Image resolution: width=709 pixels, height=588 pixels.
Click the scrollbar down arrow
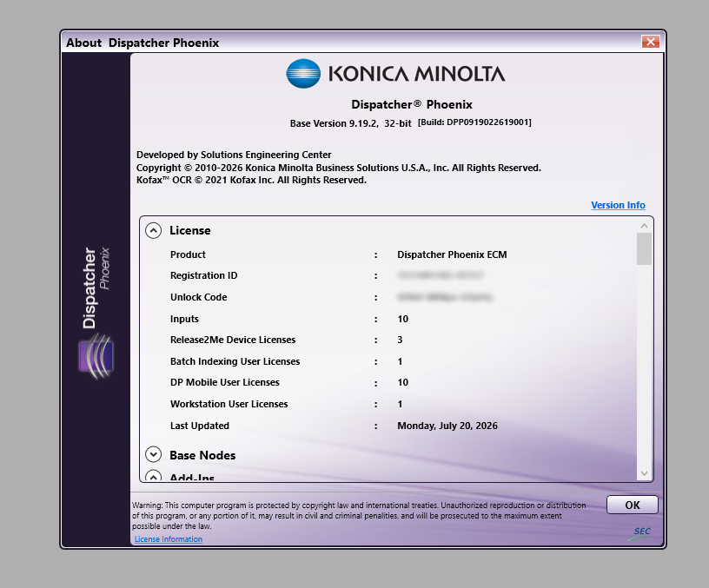coord(644,473)
